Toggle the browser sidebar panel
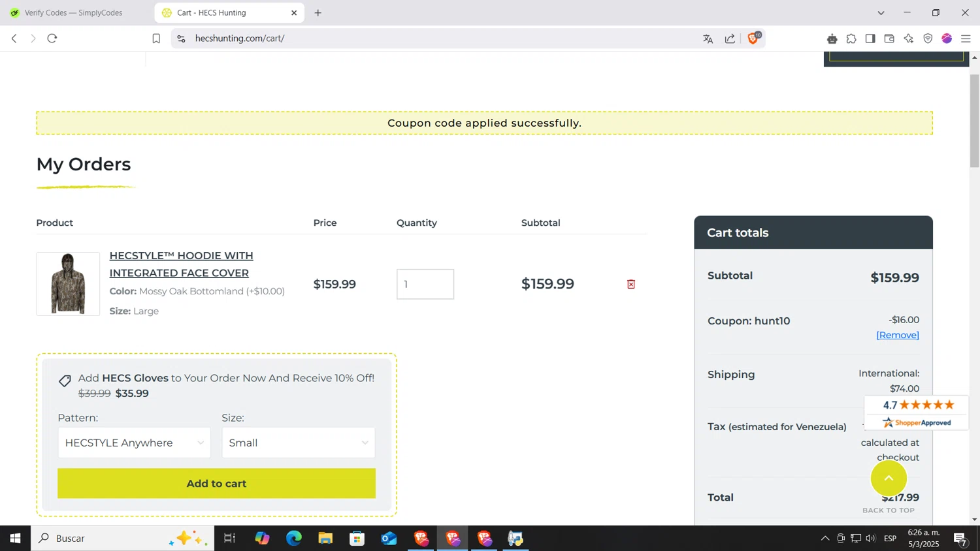 870,39
